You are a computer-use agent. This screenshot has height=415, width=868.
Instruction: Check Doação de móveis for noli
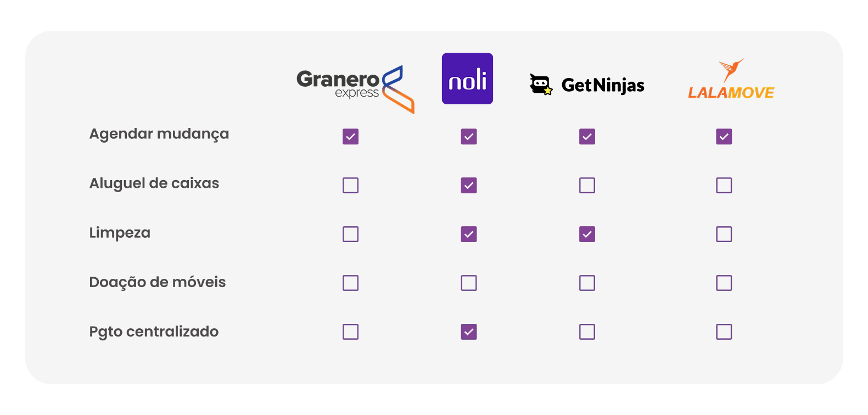(x=469, y=283)
